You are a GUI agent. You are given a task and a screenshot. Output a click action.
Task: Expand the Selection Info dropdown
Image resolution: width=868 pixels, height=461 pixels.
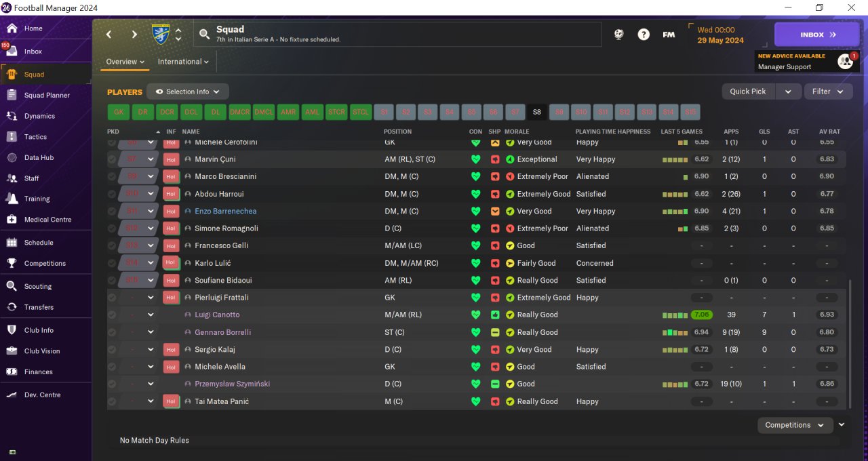pyautogui.click(x=188, y=92)
